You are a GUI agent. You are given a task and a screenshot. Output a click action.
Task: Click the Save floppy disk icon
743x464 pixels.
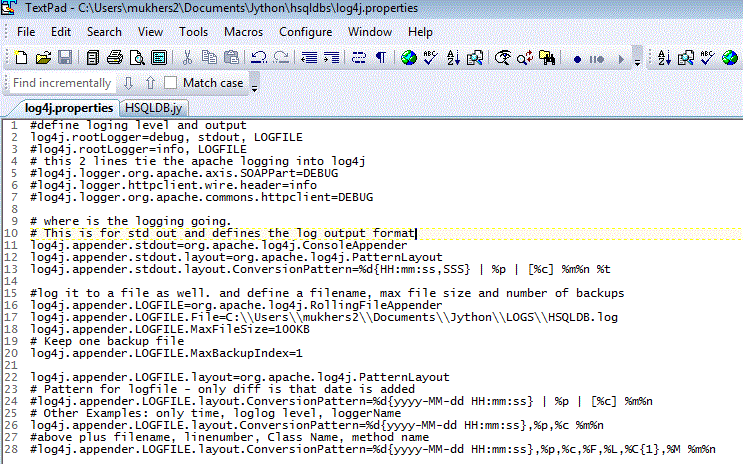(x=65, y=58)
